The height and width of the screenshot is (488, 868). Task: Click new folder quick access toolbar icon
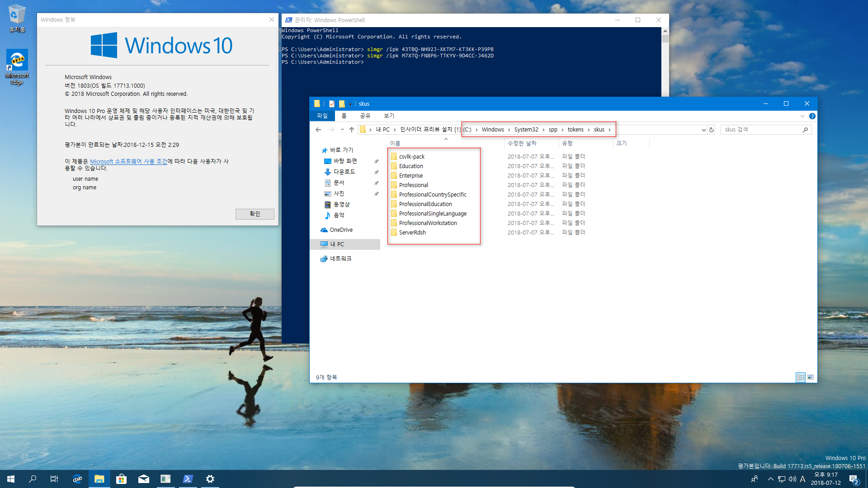(x=342, y=104)
